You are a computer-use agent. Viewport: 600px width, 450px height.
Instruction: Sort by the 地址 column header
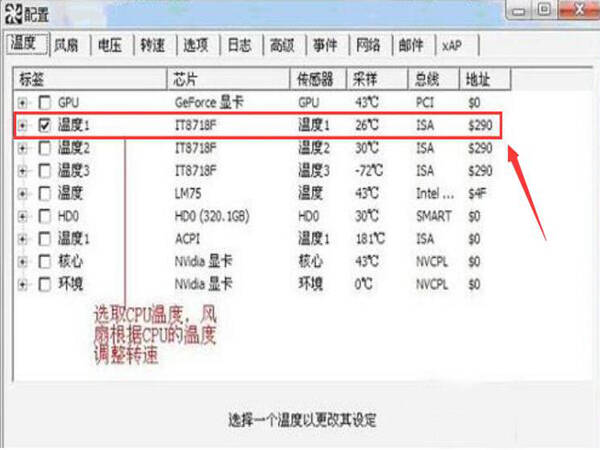click(484, 79)
